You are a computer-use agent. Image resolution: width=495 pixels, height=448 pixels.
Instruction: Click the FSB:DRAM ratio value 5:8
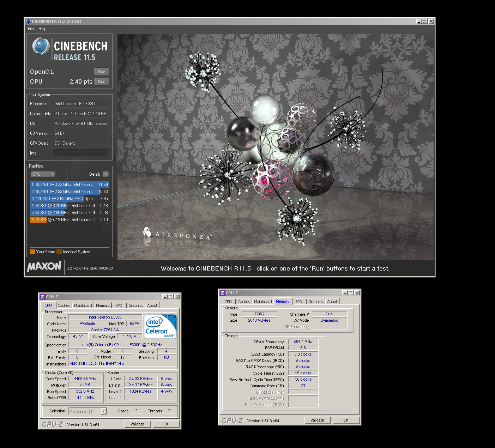click(303, 348)
